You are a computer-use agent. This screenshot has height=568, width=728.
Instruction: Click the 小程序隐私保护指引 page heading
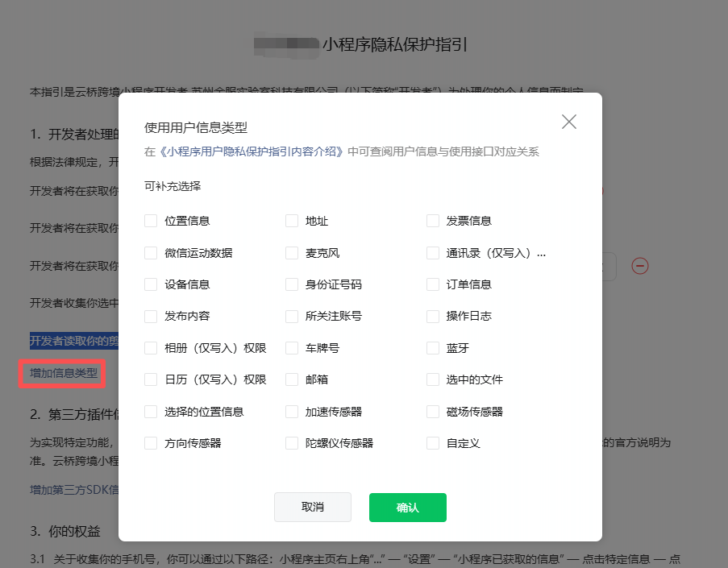click(395, 44)
